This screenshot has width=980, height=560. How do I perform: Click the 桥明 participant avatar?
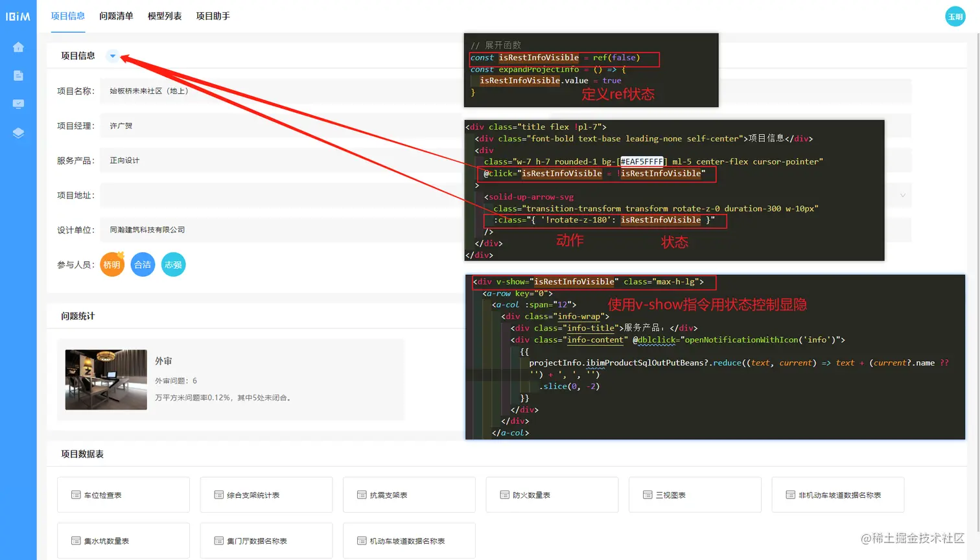pyautogui.click(x=112, y=264)
